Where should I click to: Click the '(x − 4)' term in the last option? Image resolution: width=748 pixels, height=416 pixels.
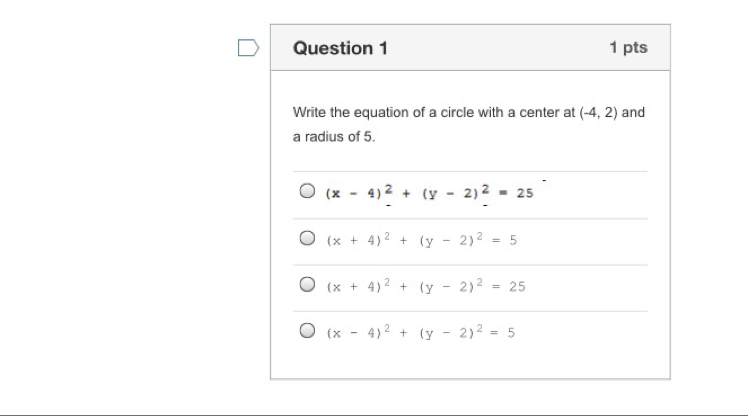pos(354,333)
